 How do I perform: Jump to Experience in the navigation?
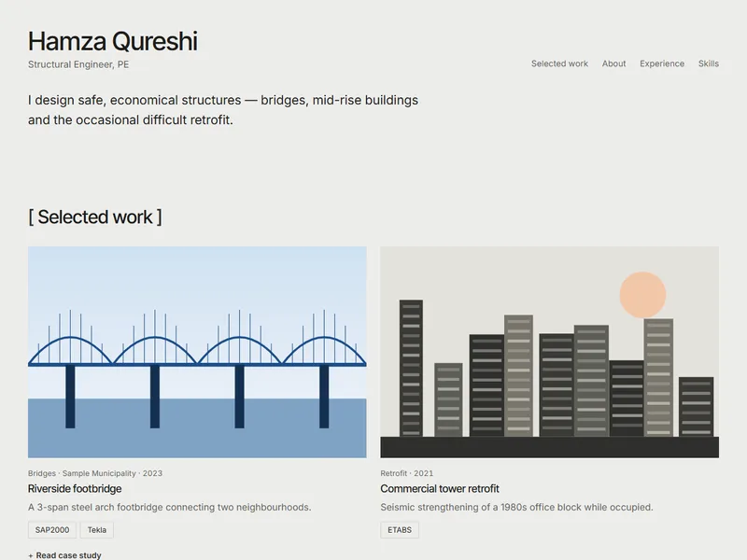(662, 63)
